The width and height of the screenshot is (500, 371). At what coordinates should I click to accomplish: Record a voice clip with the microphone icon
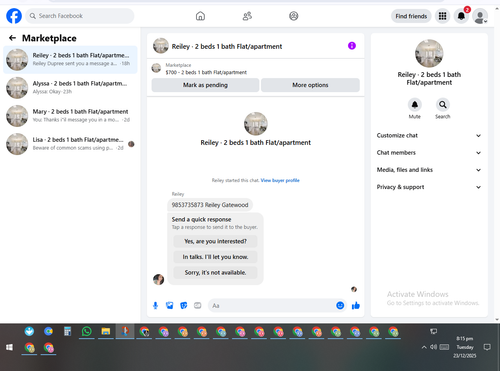click(x=155, y=306)
